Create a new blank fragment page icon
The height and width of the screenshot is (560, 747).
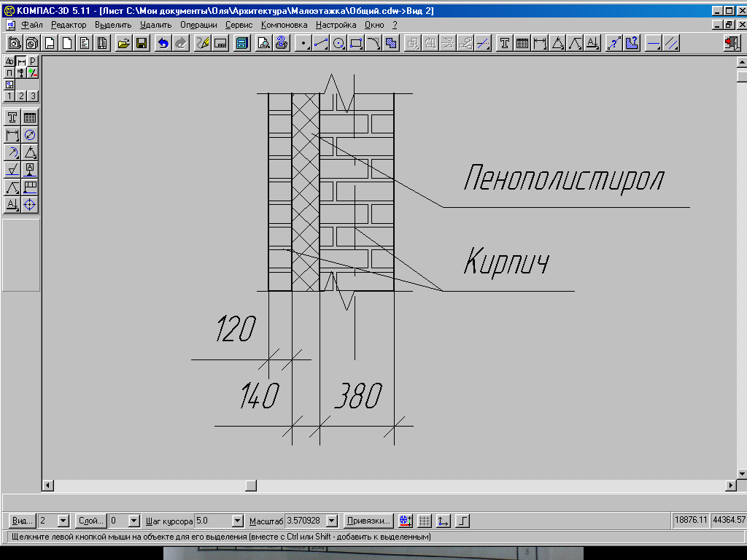pyautogui.click(x=67, y=43)
